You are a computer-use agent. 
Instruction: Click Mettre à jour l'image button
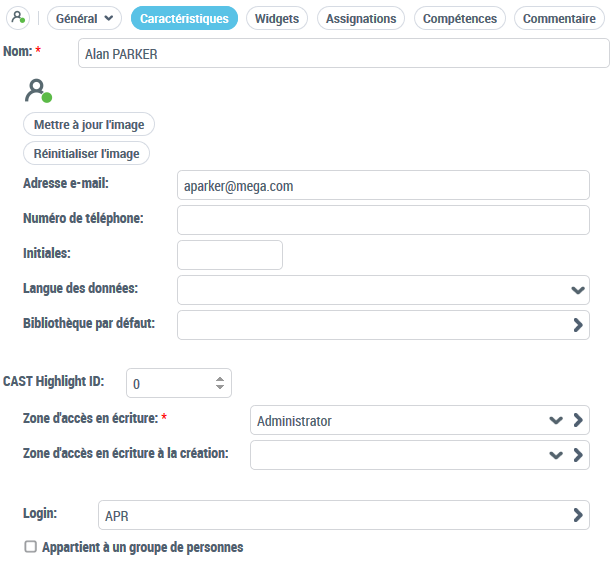pyautogui.click(x=89, y=125)
